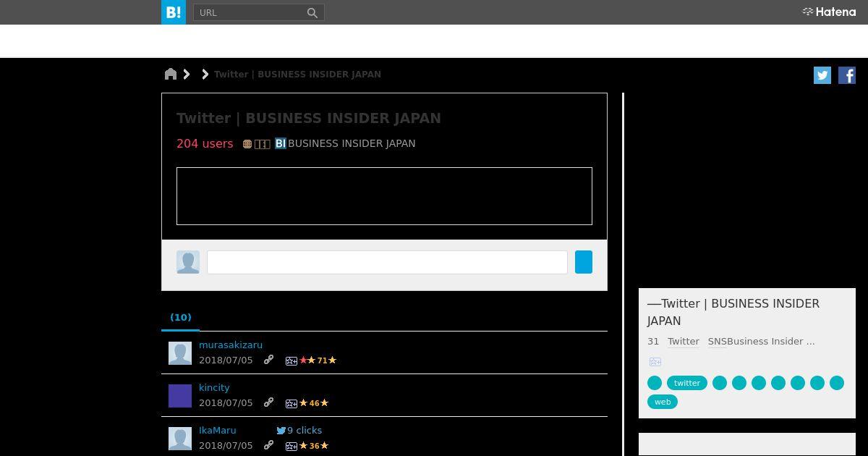
Task: Click the 31 users count in the sidebar card
Action: point(653,341)
